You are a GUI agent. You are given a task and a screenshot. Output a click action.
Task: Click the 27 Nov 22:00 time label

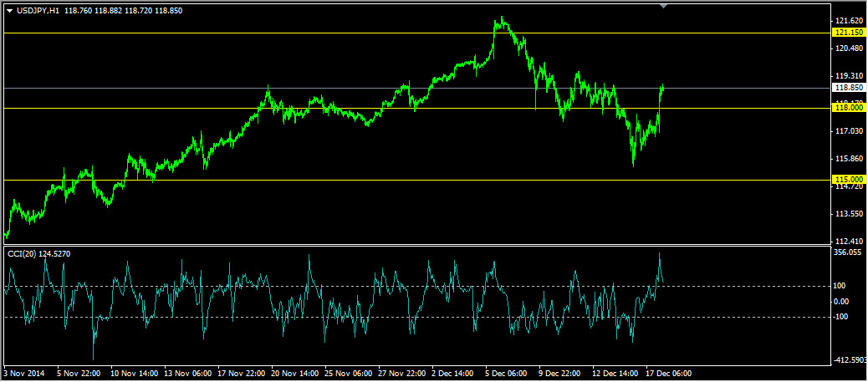pyautogui.click(x=402, y=373)
